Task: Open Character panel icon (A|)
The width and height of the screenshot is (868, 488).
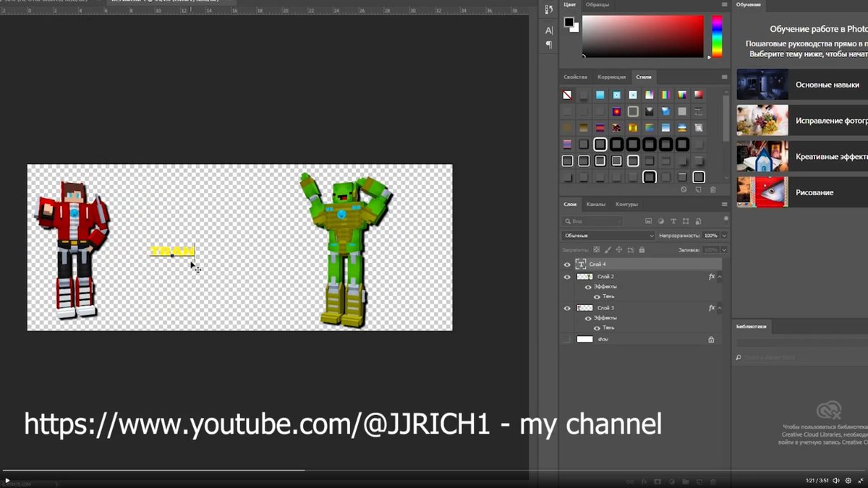Action: (x=549, y=30)
